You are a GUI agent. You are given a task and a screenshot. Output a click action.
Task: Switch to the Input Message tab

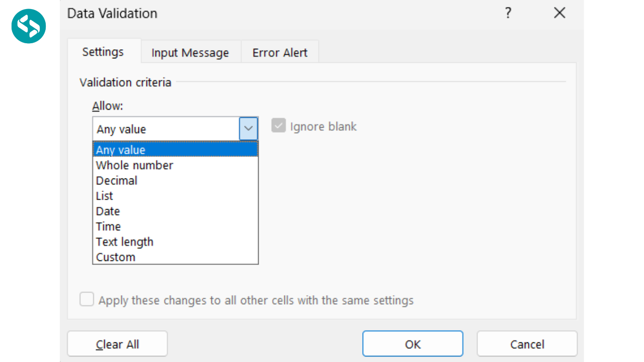point(190,53)
